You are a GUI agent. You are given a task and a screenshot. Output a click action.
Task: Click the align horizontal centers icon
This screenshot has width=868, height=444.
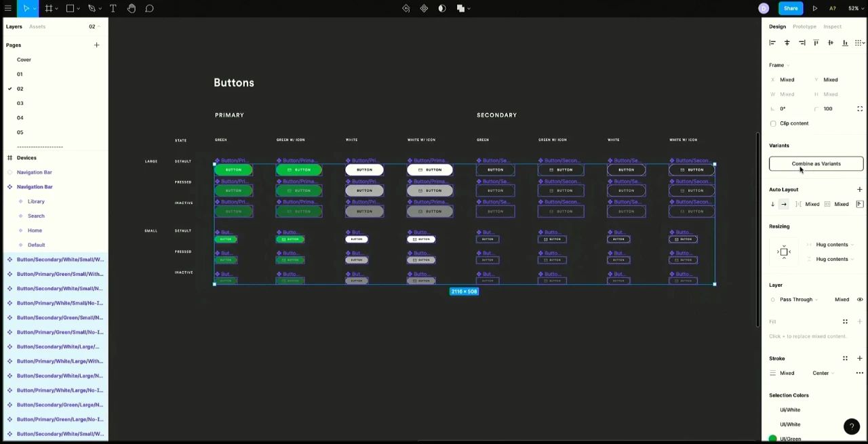point(787,43)
